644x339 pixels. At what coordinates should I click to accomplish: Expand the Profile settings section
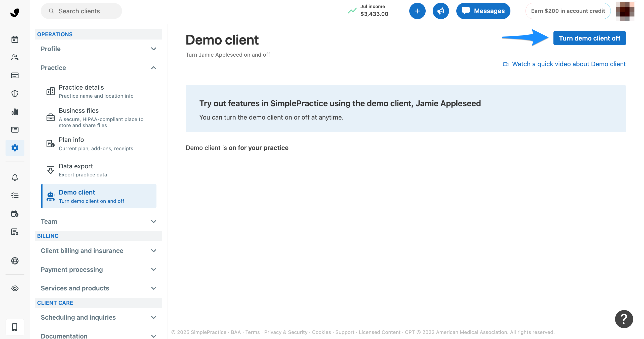(98, 49)
